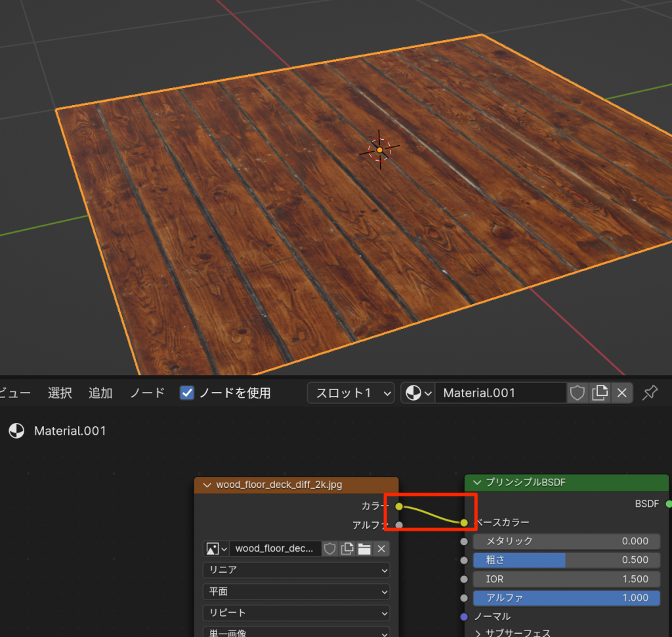Click the image browse icon in texture node
Viewport: 672px width, 637px height.
(x=216, y=548)
